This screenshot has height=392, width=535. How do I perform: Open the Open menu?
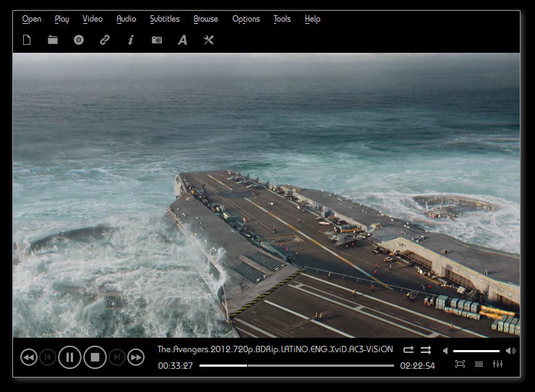click(32, 19)
